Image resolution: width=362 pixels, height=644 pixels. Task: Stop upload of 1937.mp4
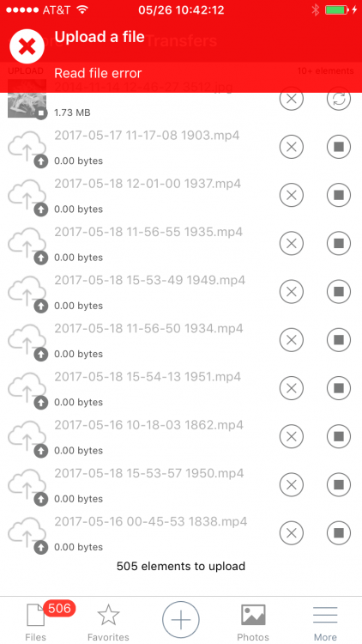(x=339, y=195)
